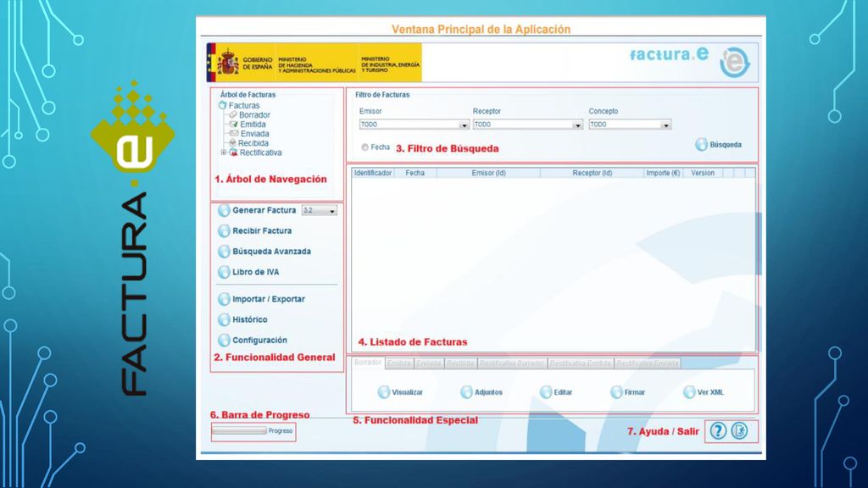
Task: Click the Editar globe icon
Action: [546, 391]
